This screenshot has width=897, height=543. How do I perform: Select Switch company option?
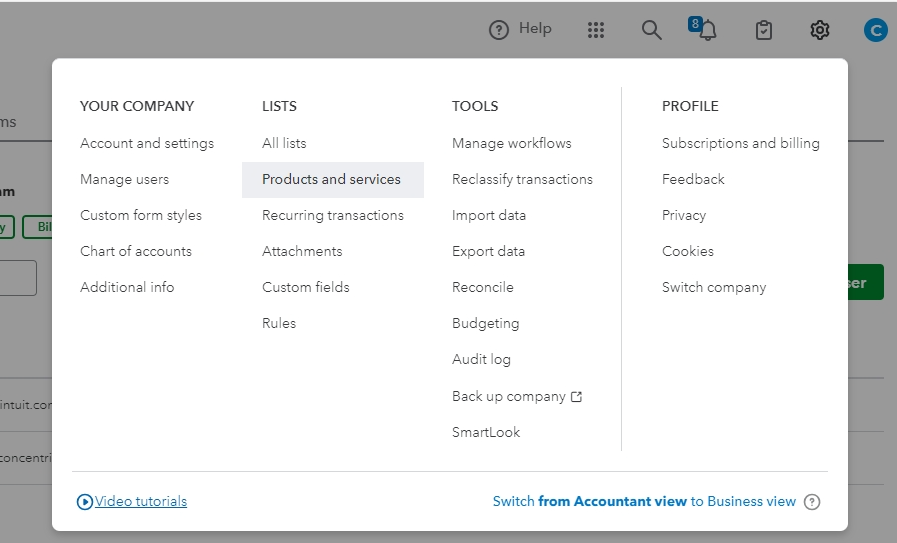coord(714,287)
